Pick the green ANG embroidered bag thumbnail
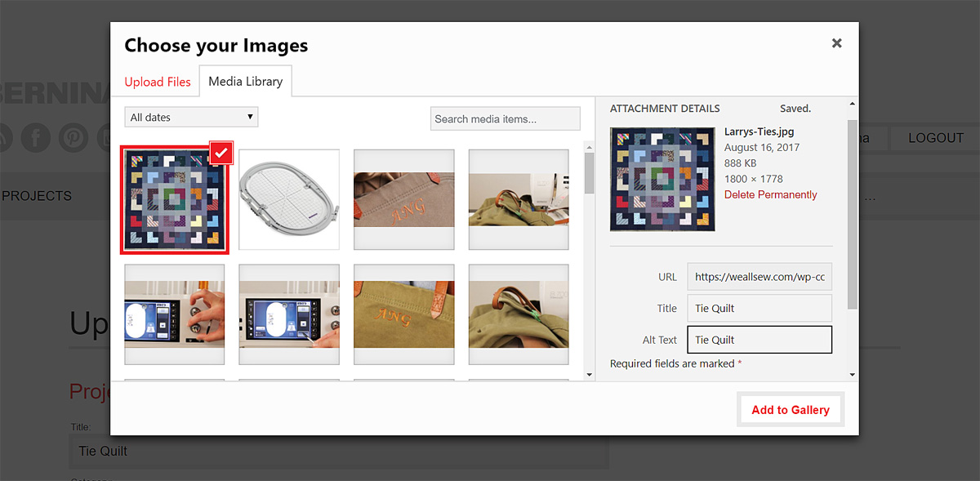The height and width of the screenshot is (481, 980). (x=404, y=314)
